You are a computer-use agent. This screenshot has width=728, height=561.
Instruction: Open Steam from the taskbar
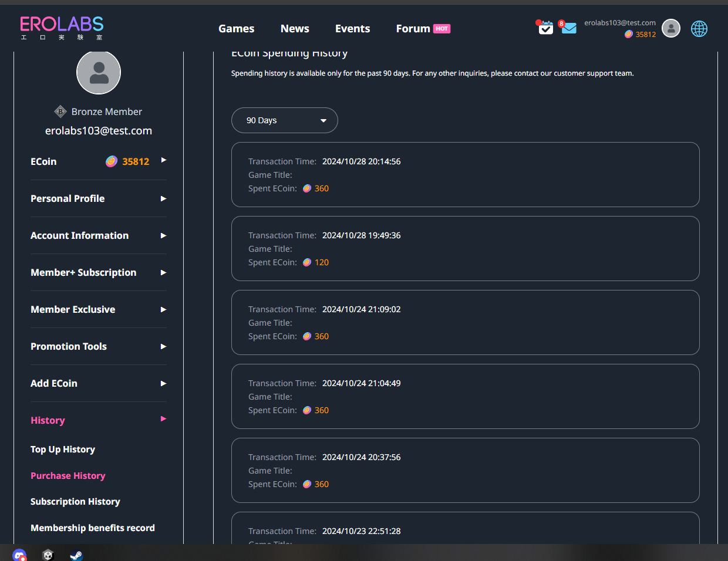76,555
